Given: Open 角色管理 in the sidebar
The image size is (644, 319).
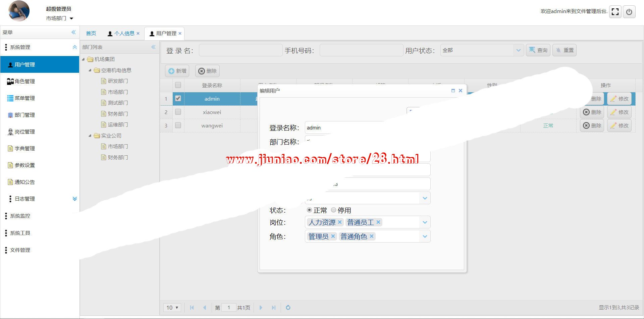Looking at the screenshot, I should coord(40,81).
